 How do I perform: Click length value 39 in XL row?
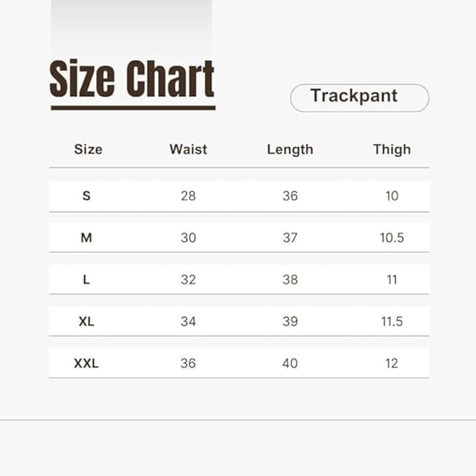coord(290,322)
